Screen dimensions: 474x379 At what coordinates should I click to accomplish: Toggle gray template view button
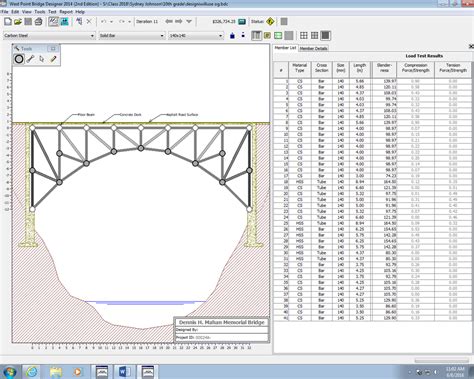click(x=289, y=35)
